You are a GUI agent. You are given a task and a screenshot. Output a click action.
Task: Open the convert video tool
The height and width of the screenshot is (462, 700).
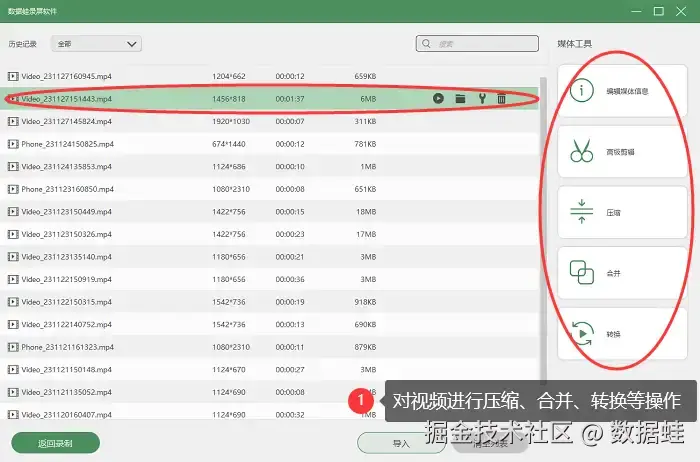coord(622,333)
